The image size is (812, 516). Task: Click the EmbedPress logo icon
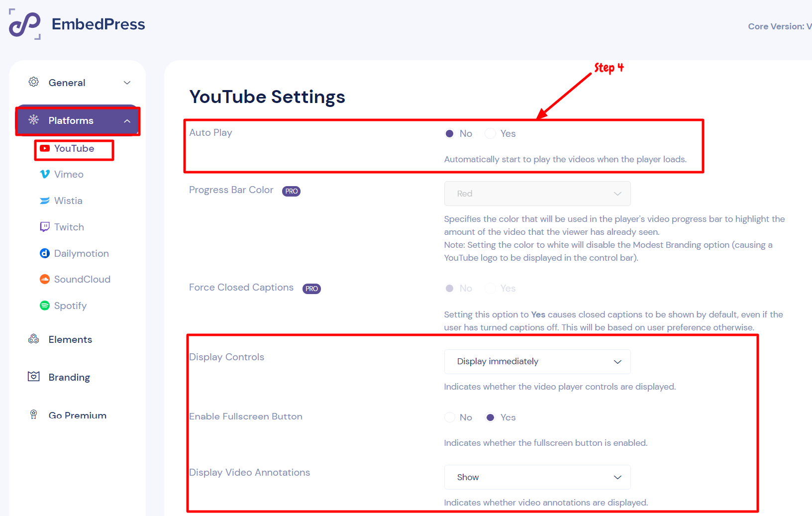(25, 24)
